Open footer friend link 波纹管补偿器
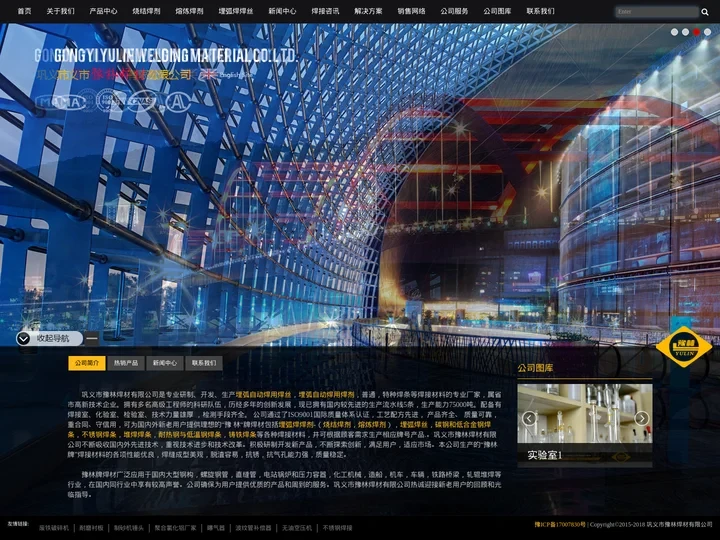 (x=253, y=528)
